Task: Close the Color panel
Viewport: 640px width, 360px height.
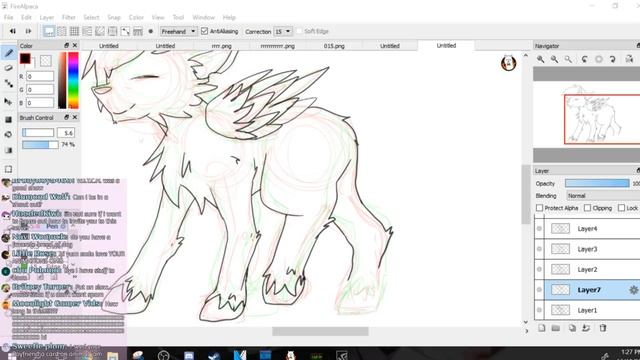Action: click(75, 45)
